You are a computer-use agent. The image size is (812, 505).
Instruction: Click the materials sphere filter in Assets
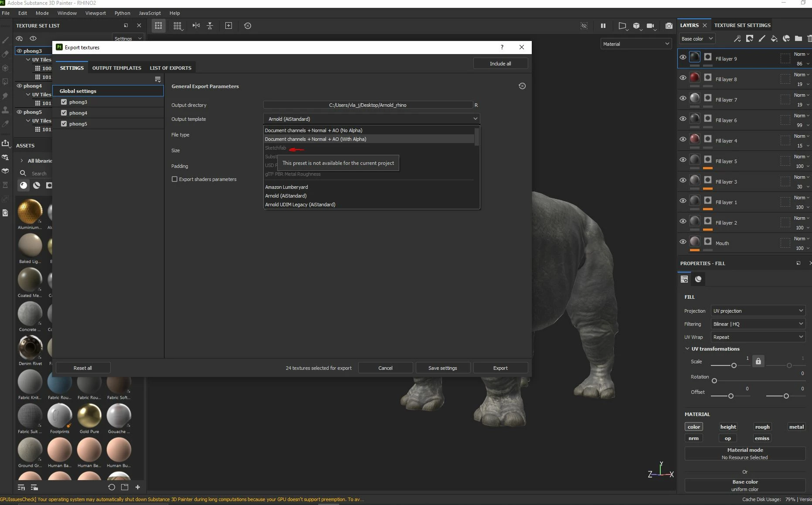24,185
